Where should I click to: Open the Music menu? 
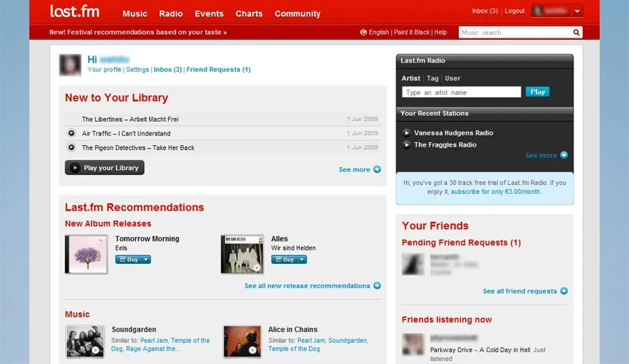[135, 14]
